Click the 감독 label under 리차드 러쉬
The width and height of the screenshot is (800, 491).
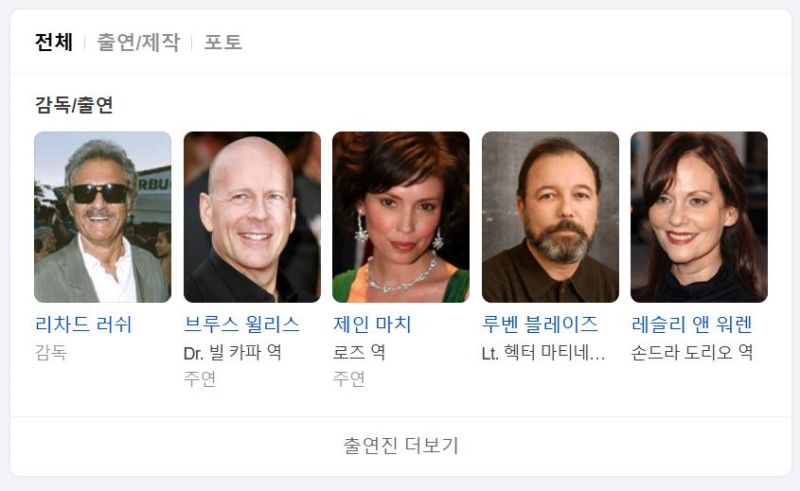51,352
